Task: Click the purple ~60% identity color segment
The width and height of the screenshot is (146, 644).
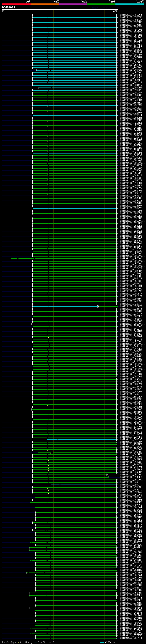Action: click(x=73, y=4)
